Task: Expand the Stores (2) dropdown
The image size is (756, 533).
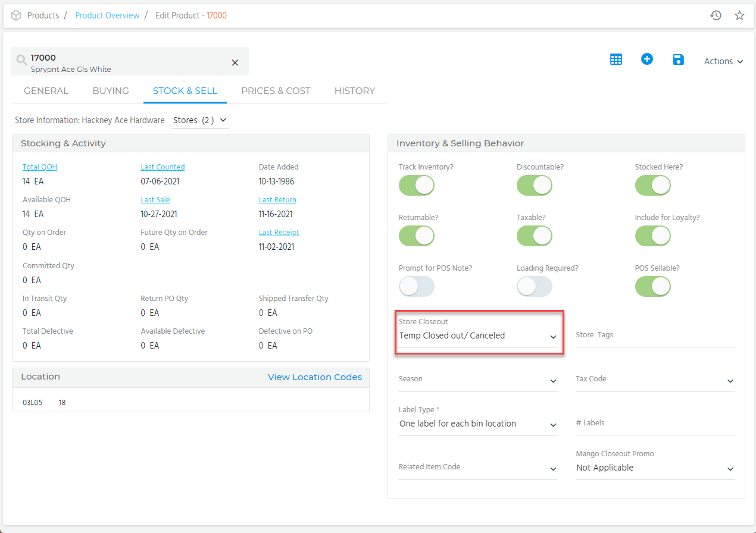Action: [x=200, y=120]
